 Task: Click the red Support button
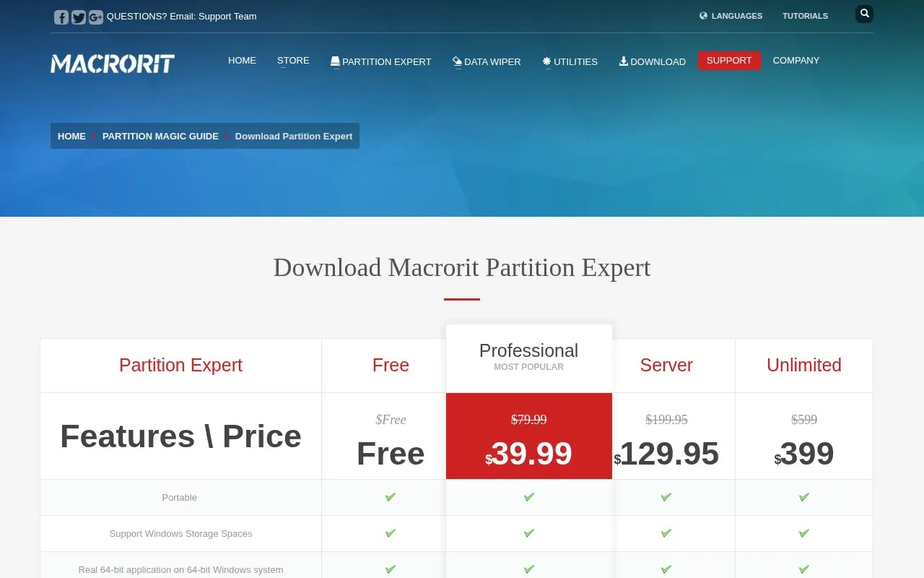tap(729, 61)
